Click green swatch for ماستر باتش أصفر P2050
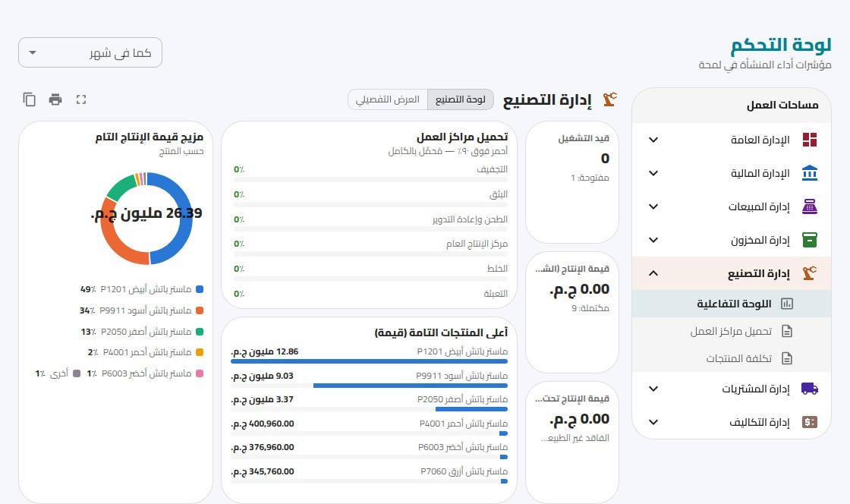Viewport: 850px width, 504px height. (x=200, y=332)
